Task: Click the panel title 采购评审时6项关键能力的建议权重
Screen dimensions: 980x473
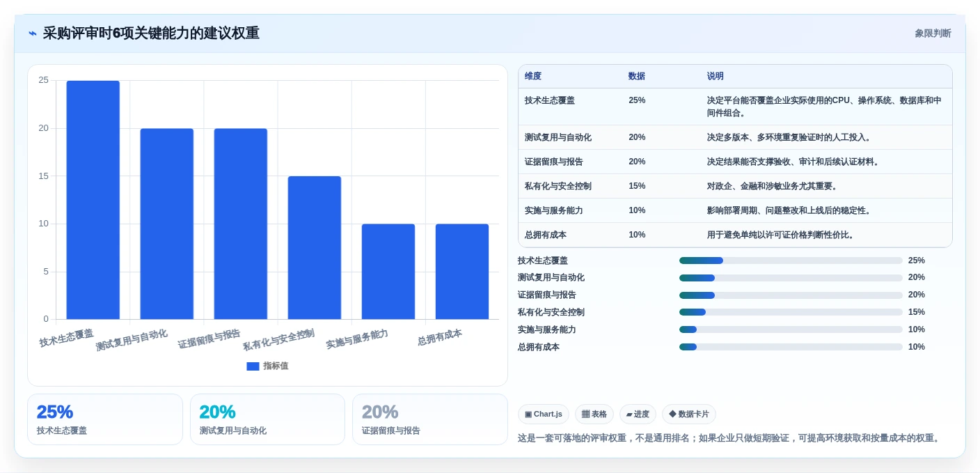Action: (x=151, y=33)
